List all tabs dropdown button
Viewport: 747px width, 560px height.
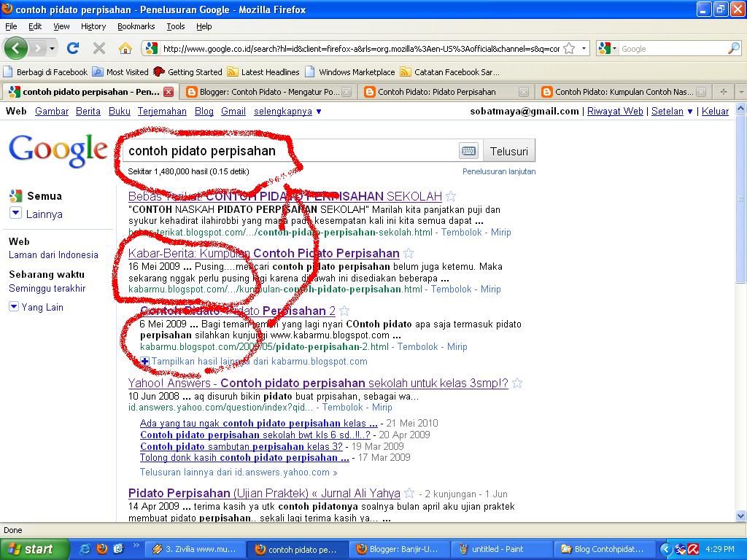pyautogui.click(x=741, y=91)
